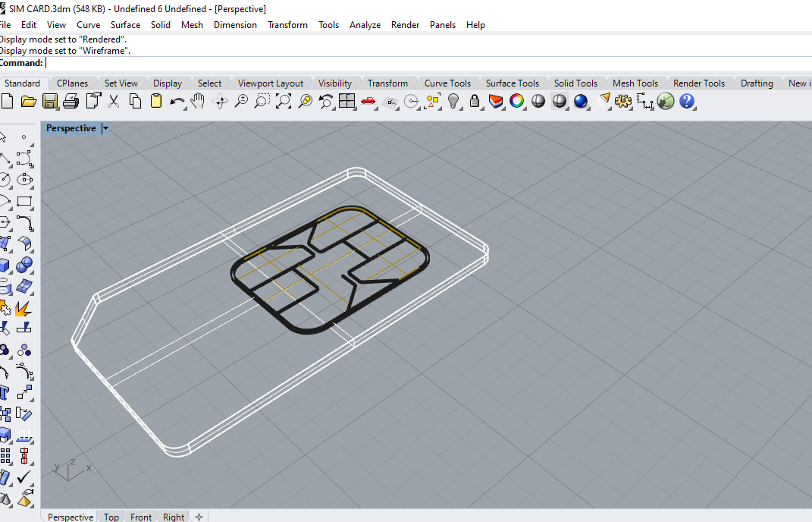Click the gray sphere icon with dotted backdrop
This screenshot has width=812, height=522.
click(x=560, y=101)
